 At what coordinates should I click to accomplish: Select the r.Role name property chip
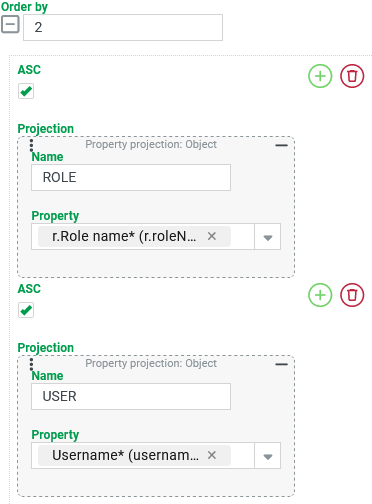tap(124, 236)
